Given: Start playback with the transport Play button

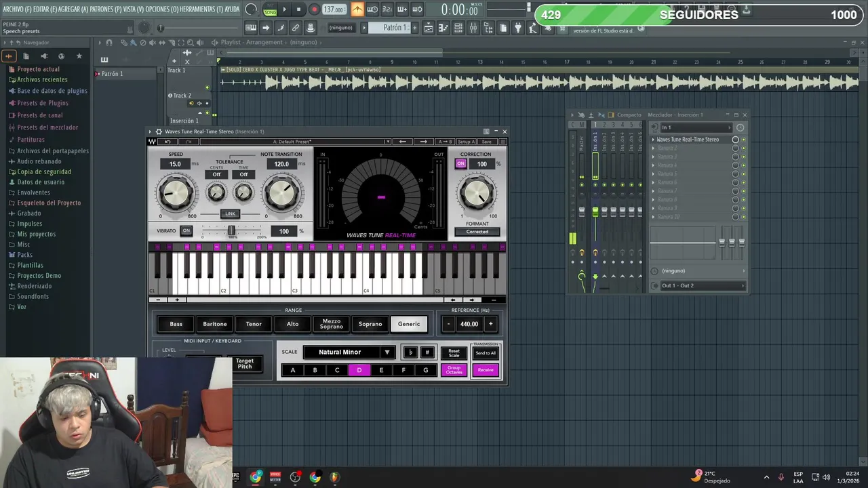Looking at the screenshot, I should (x=284, y=9).
